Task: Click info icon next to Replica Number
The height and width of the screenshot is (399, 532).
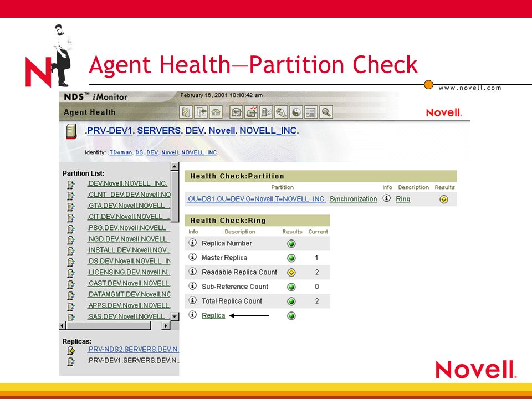Action: tap(193, 243)
